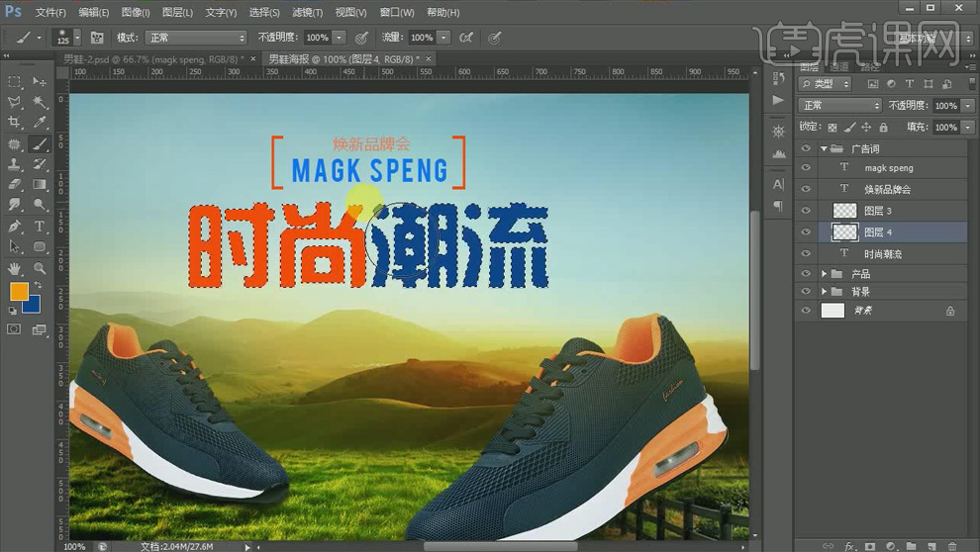Click the vertical canvas scrollbar
The width and height of the screenshot is (980, 552).
[x=755, y=291]
